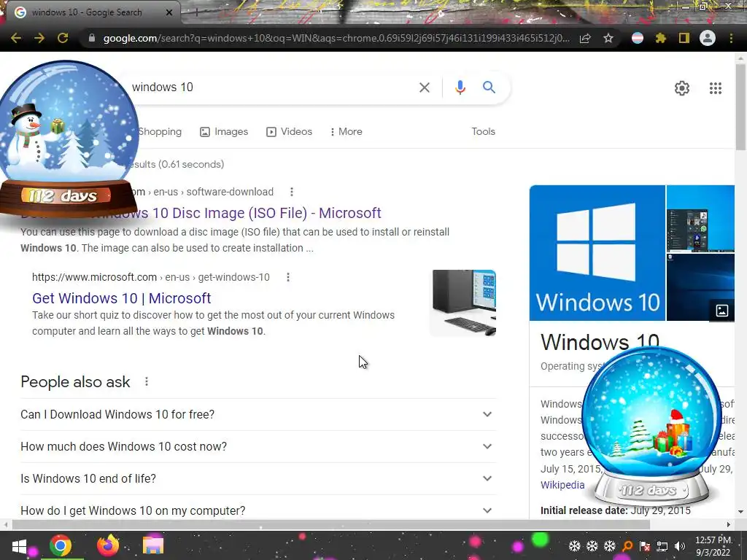747x560 pixels.
Task: Open the Start menu screenshot thumbnail
Action: click(x=700, y=219)
